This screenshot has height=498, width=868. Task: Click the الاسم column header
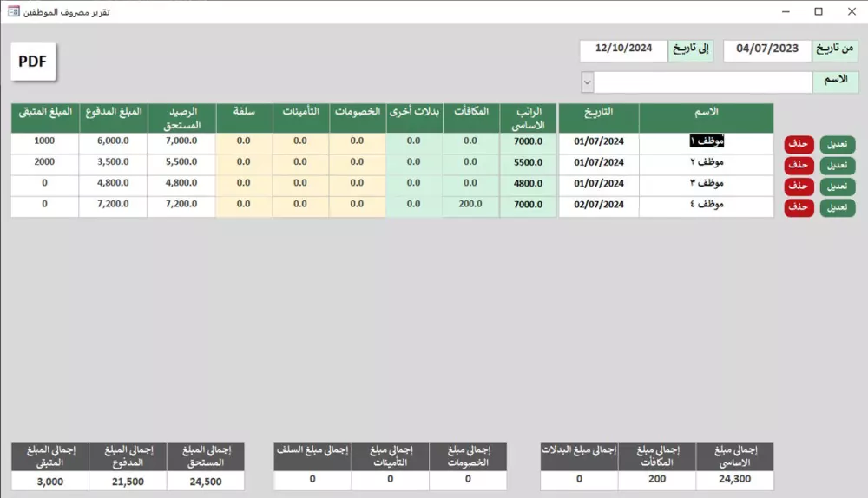pos(707,118)
